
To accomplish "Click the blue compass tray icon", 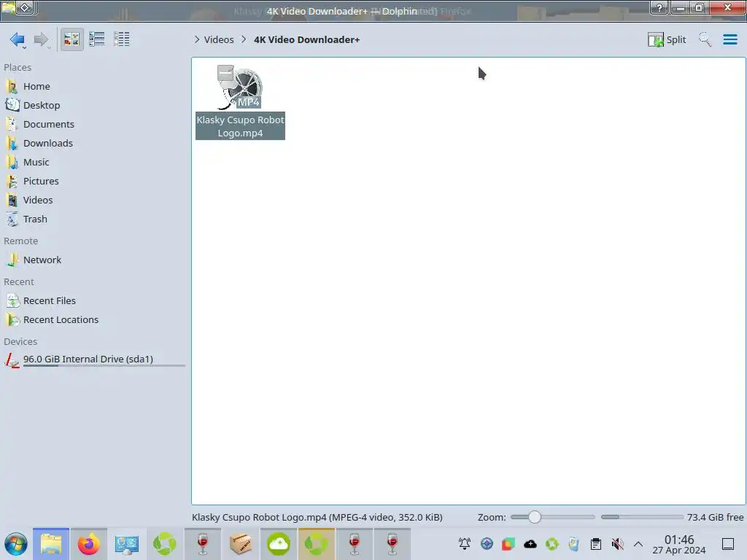I will [487, 544].
